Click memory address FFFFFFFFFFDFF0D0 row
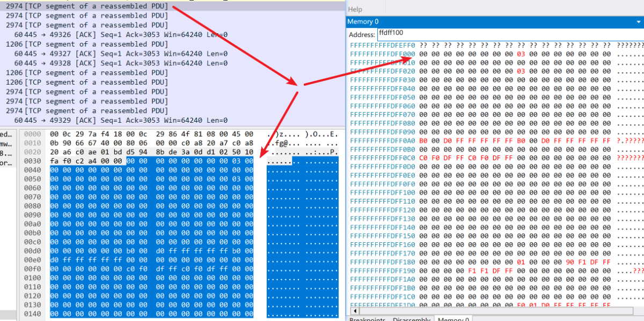This screenshot has width=644, height=321. coord(496,166)
